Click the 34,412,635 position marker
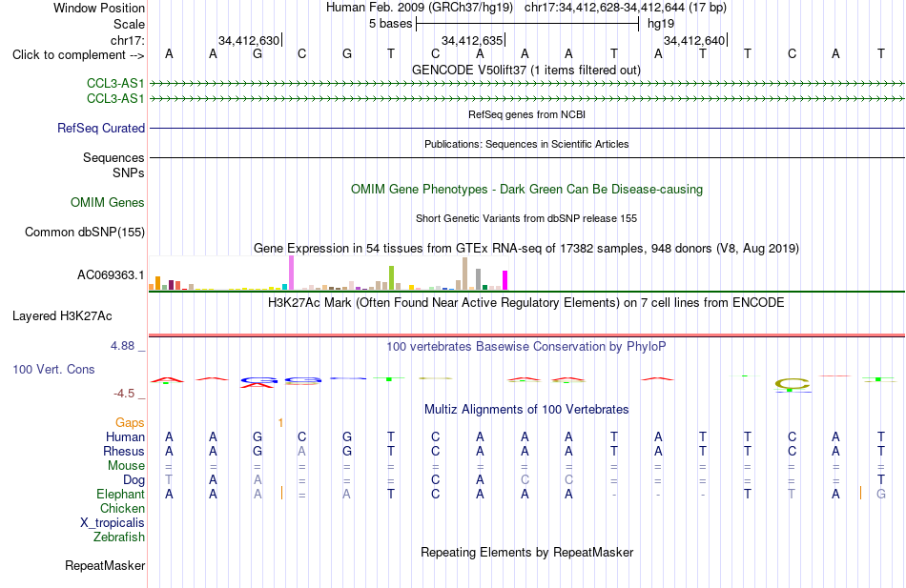The width and height of the screenshot is (906, 588). point(472,40)
